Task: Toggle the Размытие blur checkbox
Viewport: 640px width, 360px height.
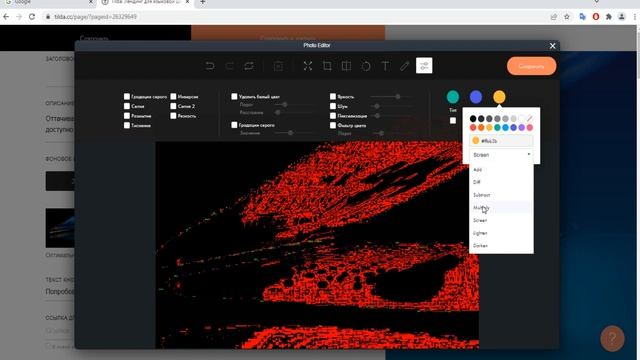Action: pos(127,116)
